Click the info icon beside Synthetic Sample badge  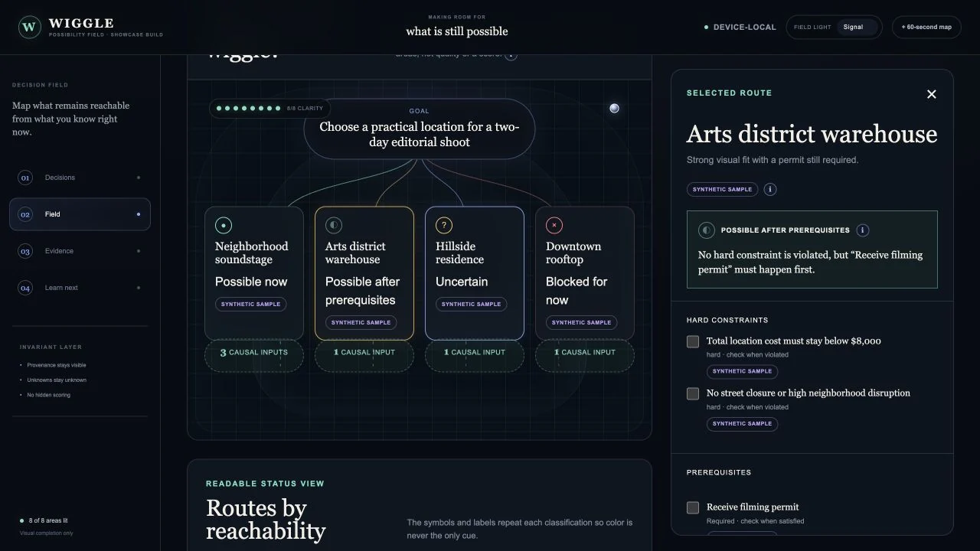pos(770,189)
